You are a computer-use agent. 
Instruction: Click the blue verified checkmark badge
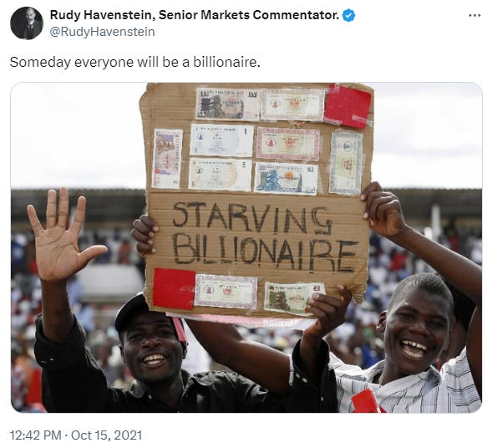(348, 15)
